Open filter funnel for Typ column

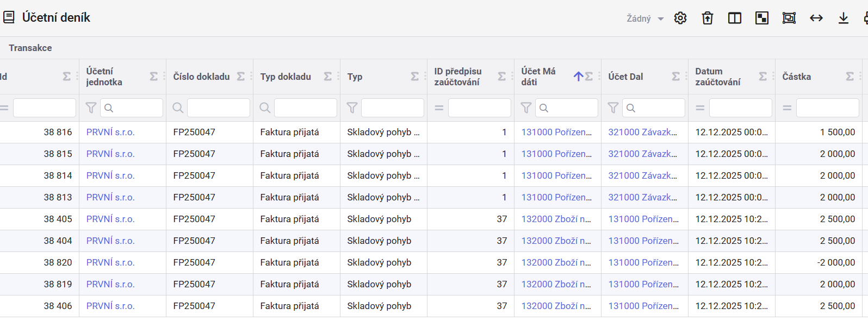tap(352, 108)
